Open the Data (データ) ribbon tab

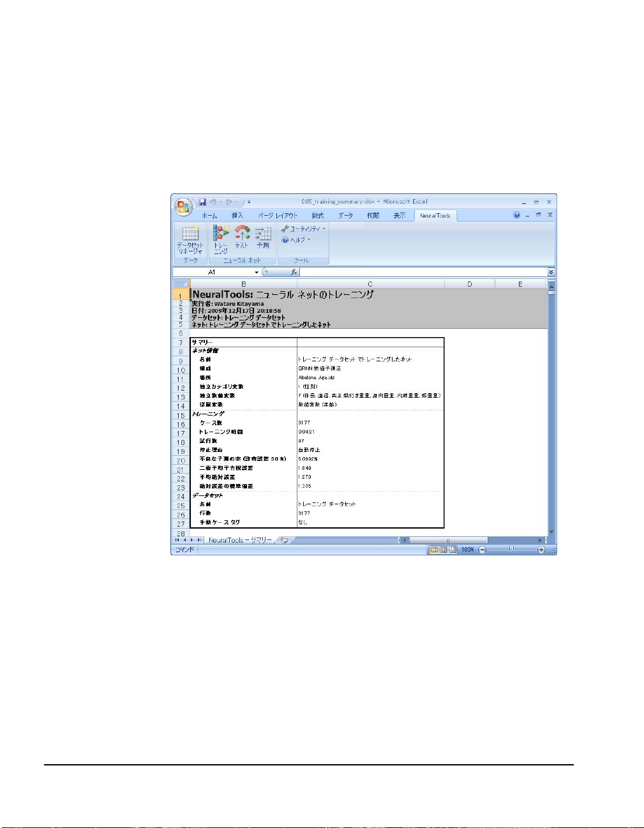pos(346,216)
